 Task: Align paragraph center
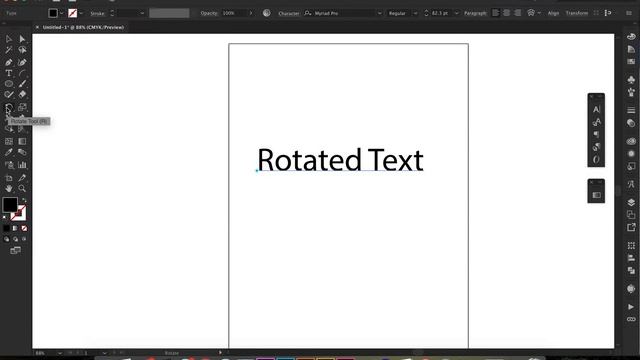coord(507,13)
